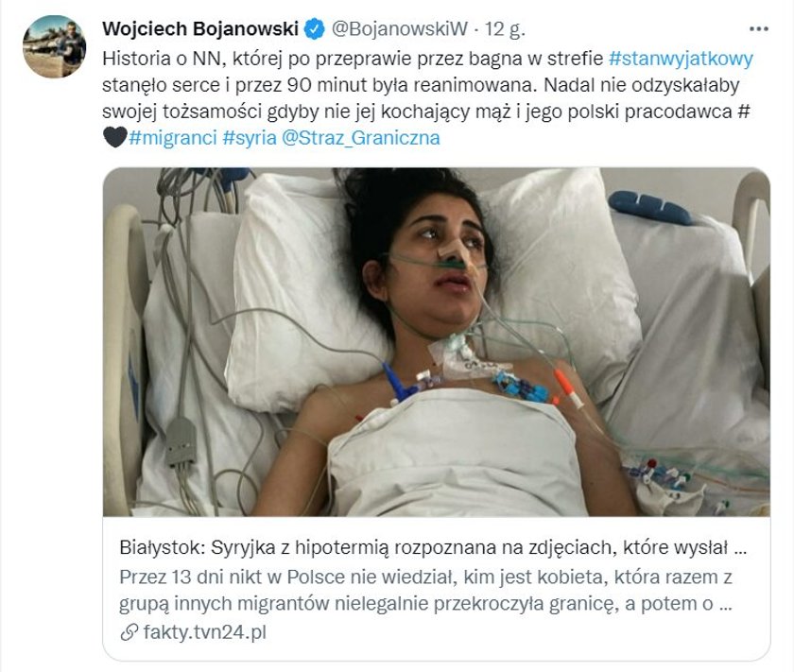
Task: Open the #migranci hashtag
Action: (173, 138)
